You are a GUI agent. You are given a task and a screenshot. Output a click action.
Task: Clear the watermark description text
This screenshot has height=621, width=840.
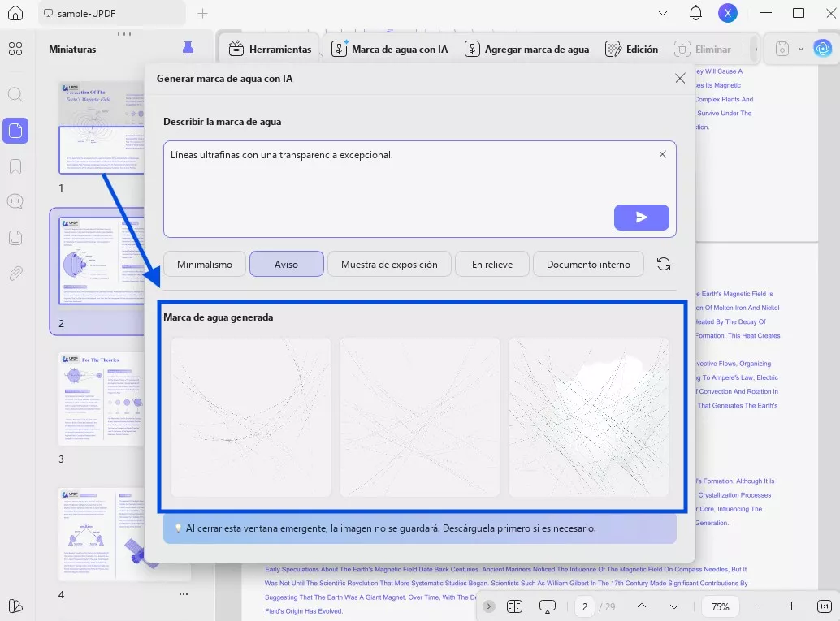coord(663,154)
